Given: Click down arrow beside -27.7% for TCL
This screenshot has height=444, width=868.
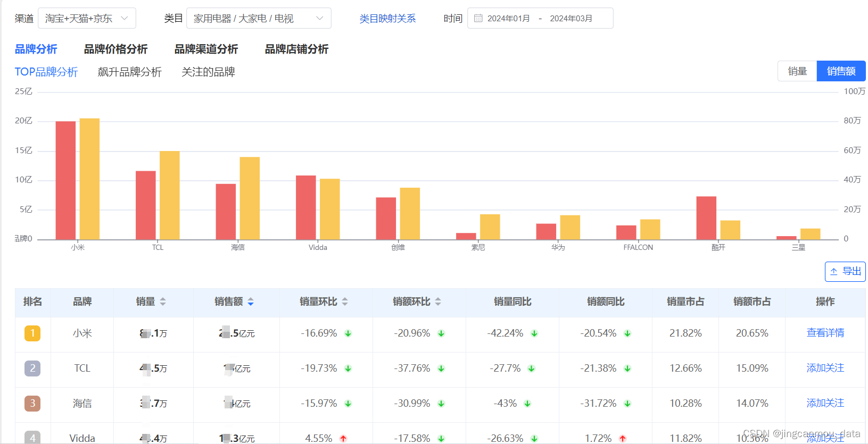Looking at the screenshot, I should [531, 368].
